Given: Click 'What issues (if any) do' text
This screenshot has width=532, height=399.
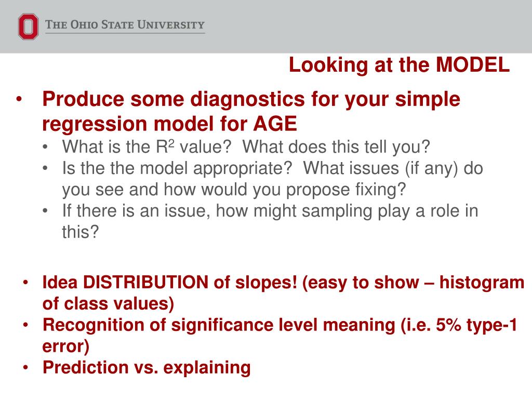Looking at the screenshot, I should click(393, 168).
